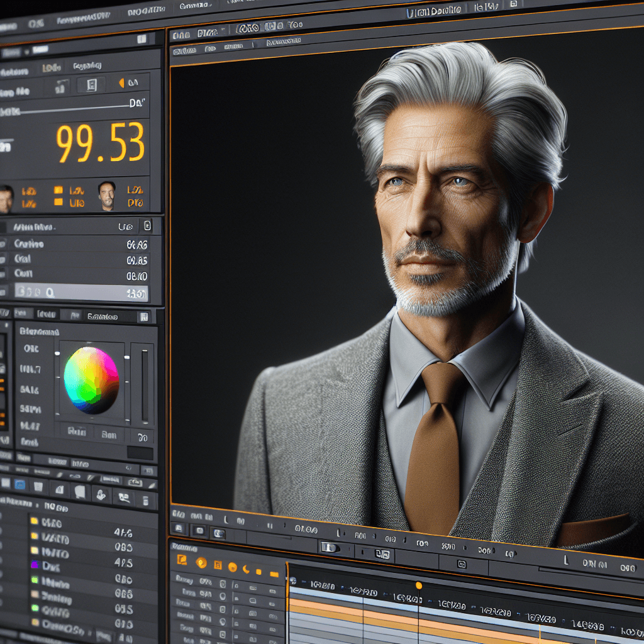This screenshot has width=644, height=644.
Task: Expand the first yellow folder in the list
Action: click(35, 521)
